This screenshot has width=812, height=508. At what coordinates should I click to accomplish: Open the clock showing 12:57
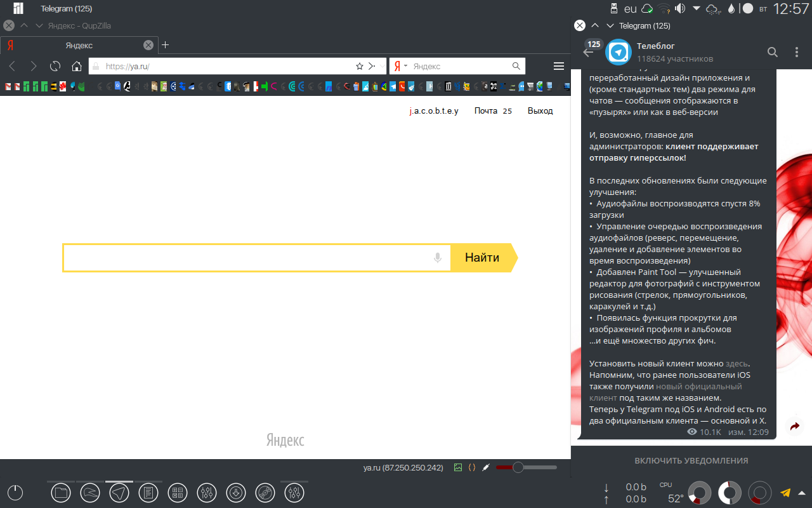[791, 9]
